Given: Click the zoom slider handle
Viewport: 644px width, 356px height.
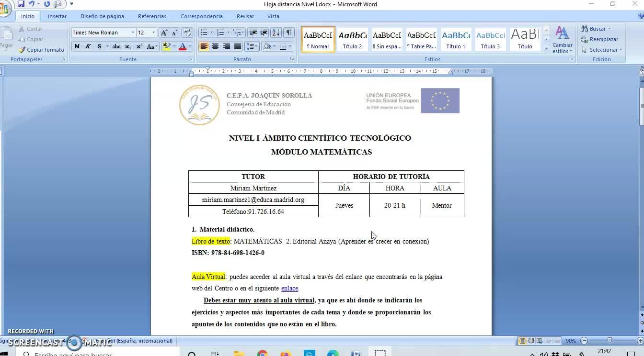Looking at the screenshot, I should pyautogui.click(x=609, y=341).
